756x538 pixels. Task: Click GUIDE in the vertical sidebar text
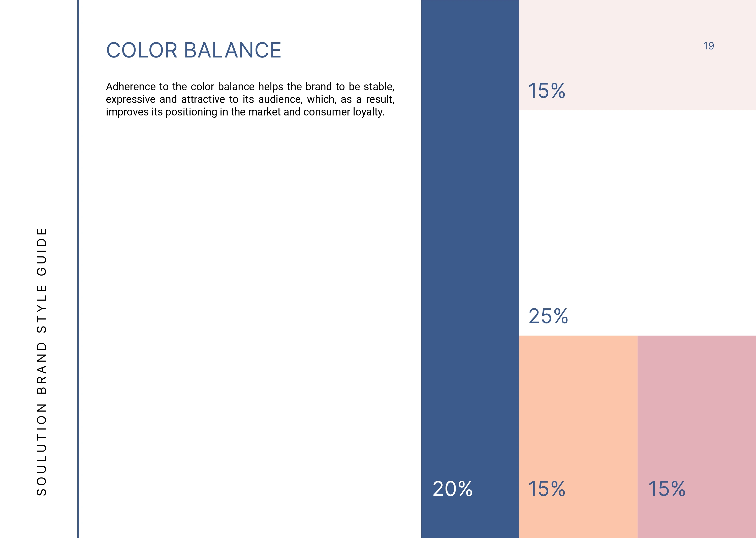(x=42, y=252)
